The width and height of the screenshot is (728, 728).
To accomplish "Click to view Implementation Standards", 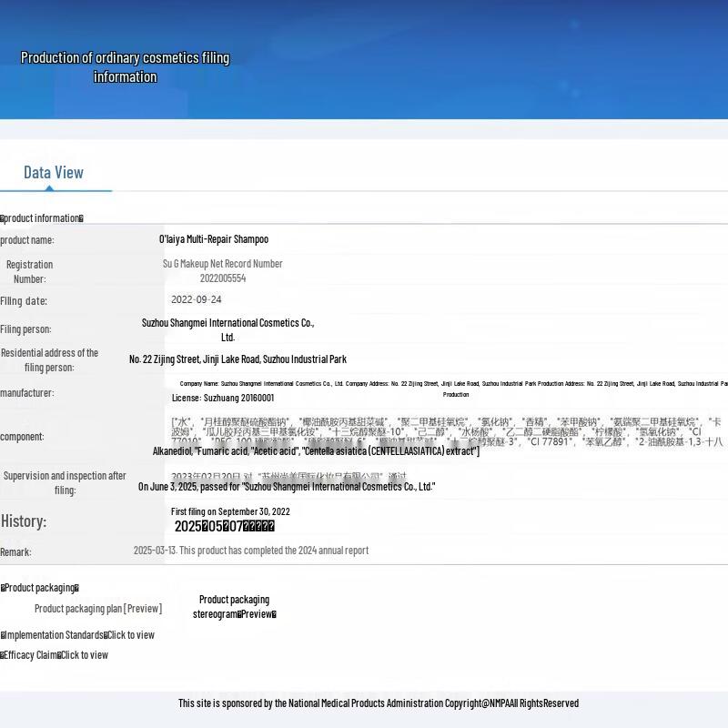I will point(130,635).
